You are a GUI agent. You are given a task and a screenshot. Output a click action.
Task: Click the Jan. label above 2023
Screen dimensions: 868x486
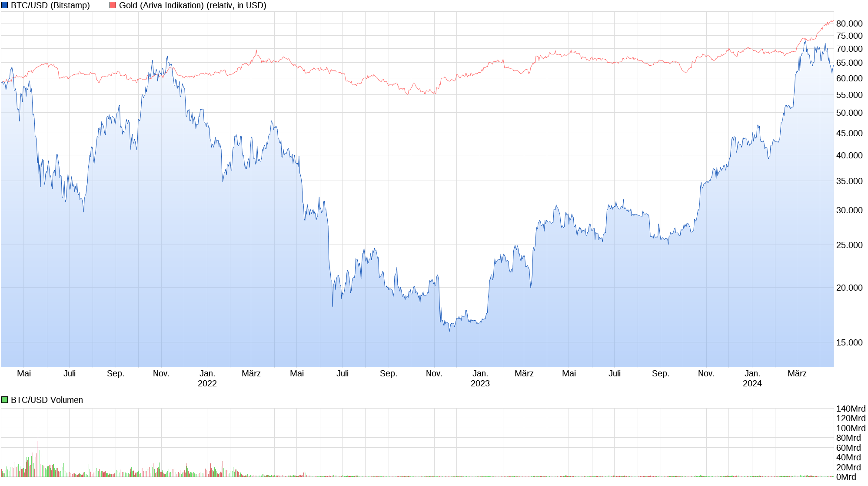coord(480,373)
